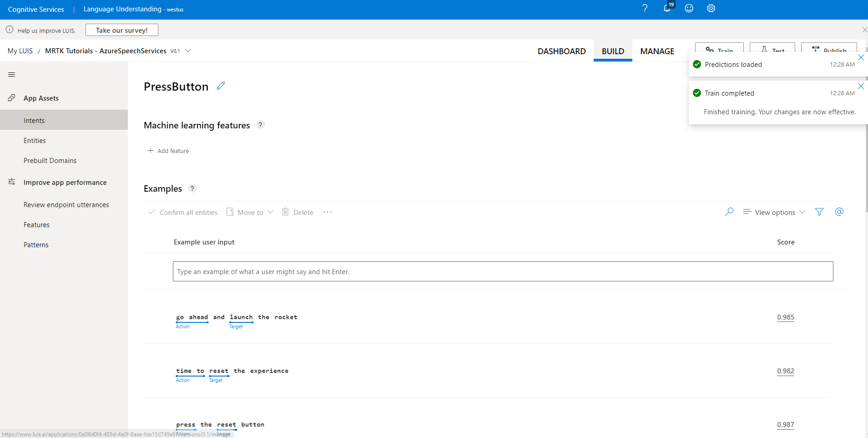This screenshot has height=438, width=868.
Task: Open LUIS notifications bell
Action: point(666,8)
